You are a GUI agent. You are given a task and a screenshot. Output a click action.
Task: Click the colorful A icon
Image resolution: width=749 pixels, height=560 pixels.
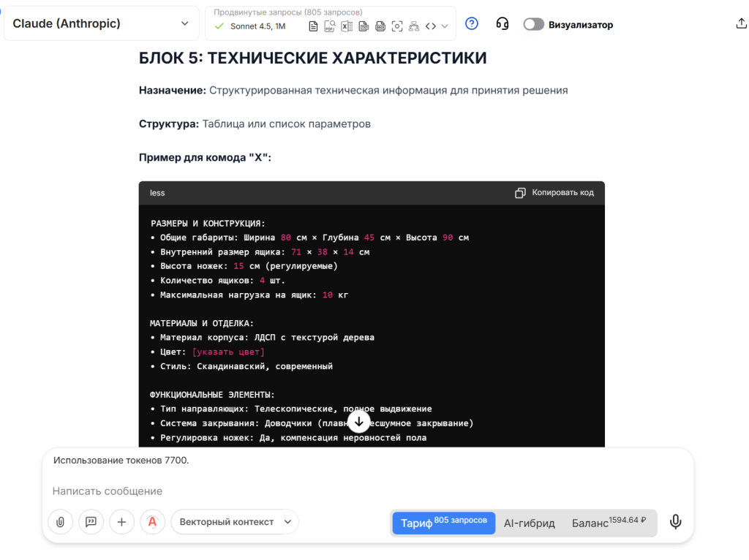[152, 522]
